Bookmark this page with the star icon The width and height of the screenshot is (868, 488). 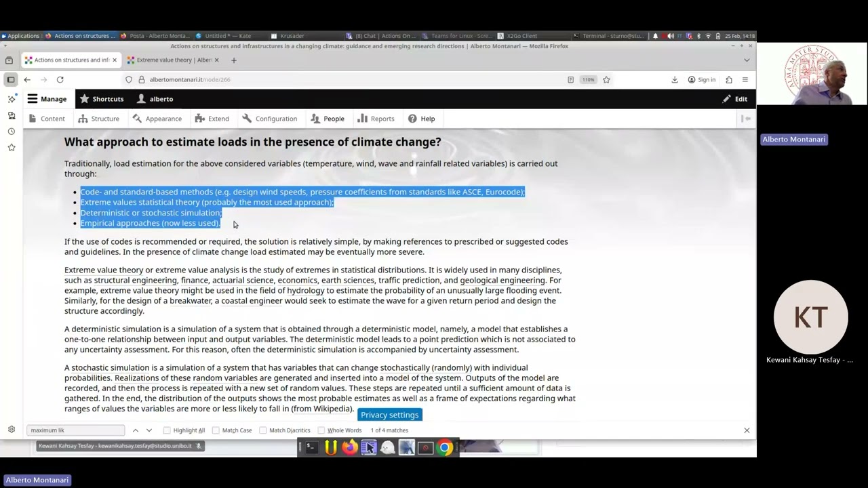[x=606, y=80]
